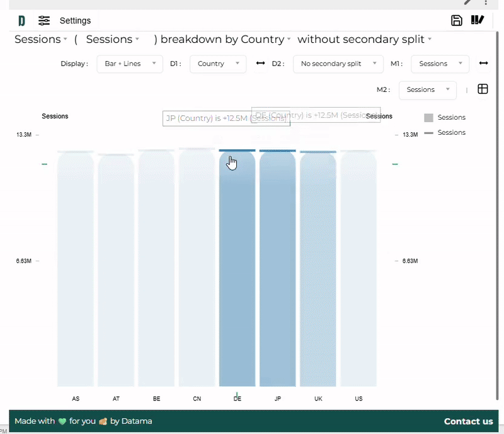Open the D2 No secondary split dropdown
504x434 pixels.
[338, 64]
